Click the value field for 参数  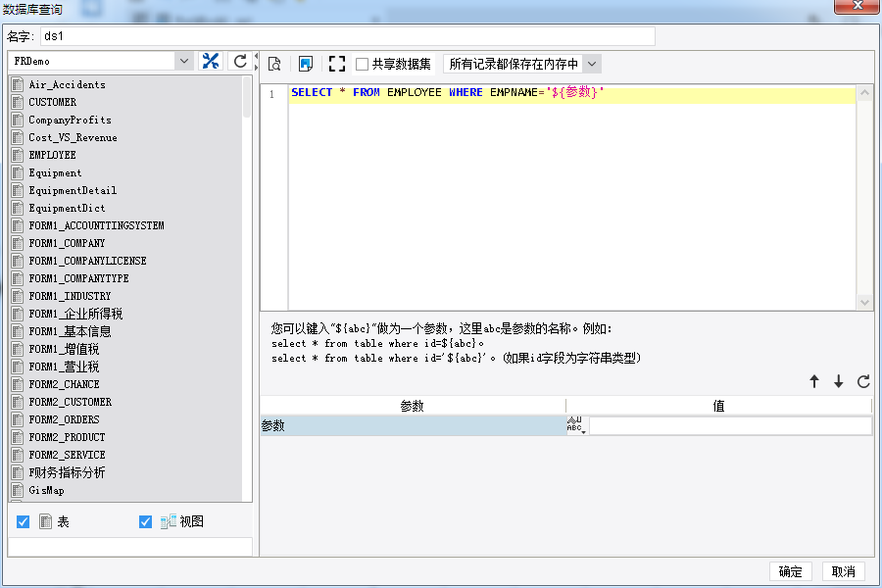pyautogui.click(x=730, y=425)
